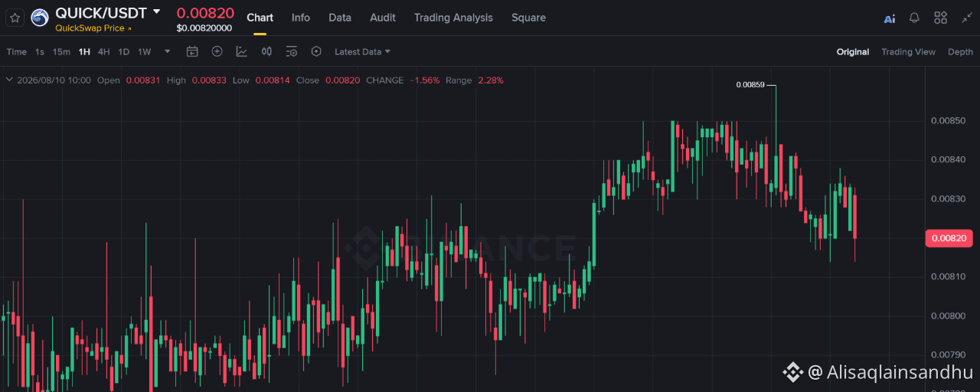Select the 1H interval

click(84, 52)
